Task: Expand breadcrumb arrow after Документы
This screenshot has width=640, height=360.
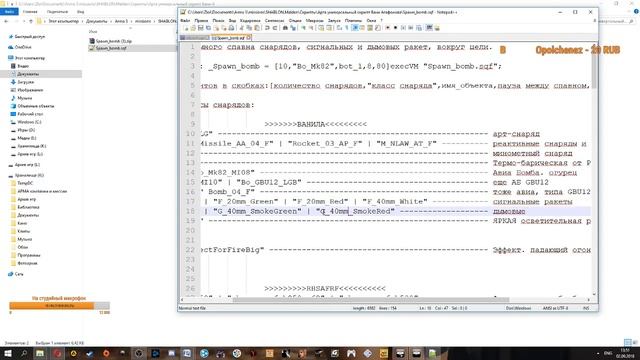Action: coord(111,21)
